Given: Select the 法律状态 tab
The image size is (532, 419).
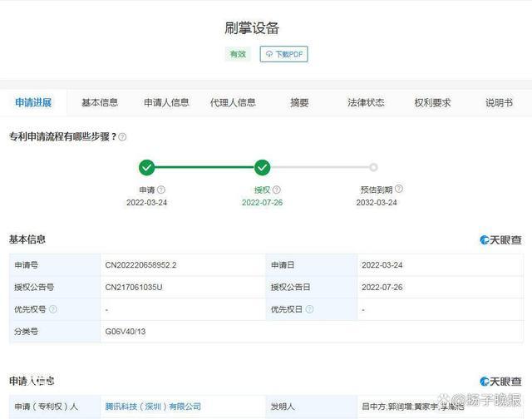Looking at the screenshot, I should (x=366, y=102).
